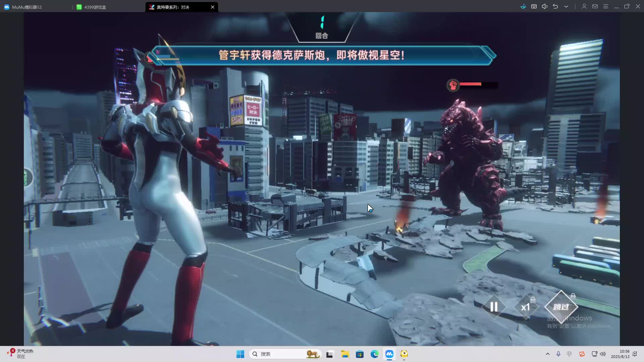Image resolution: width=644 pixels, height=362 pixels.
Task: Click the monster's red health bar
Action: click(x=471, y=84)
